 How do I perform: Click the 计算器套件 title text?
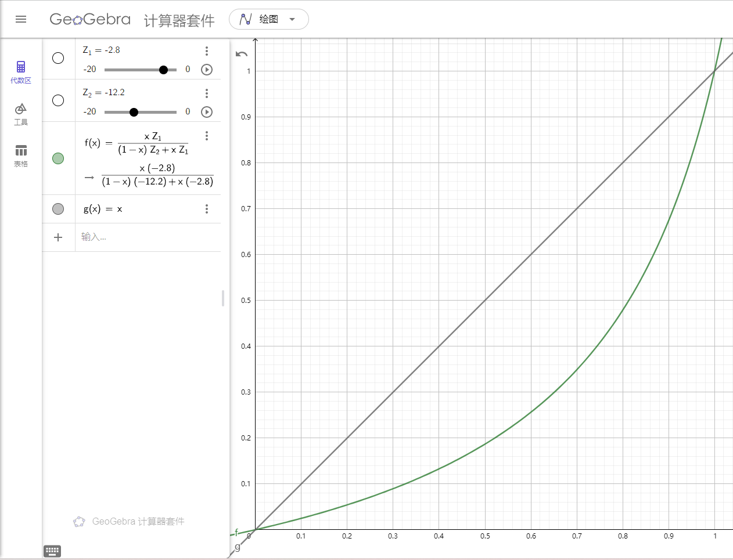click(x=179, y=21)
